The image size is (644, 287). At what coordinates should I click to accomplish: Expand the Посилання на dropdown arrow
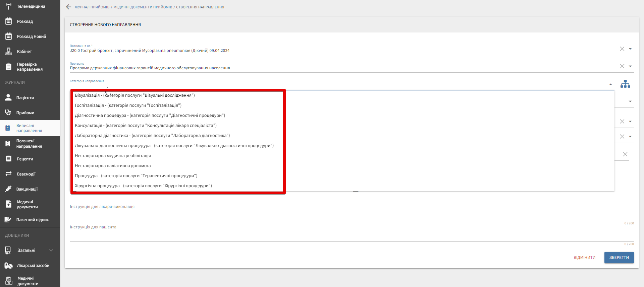(630, 49)
